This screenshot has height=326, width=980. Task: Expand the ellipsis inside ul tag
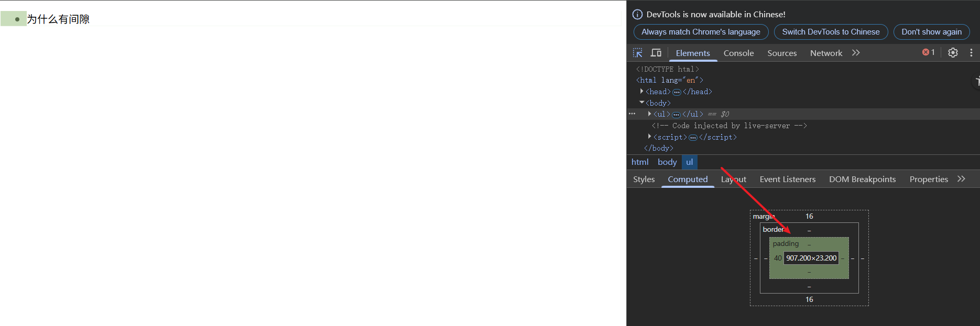pyautogui.click(x=676, y=115)
